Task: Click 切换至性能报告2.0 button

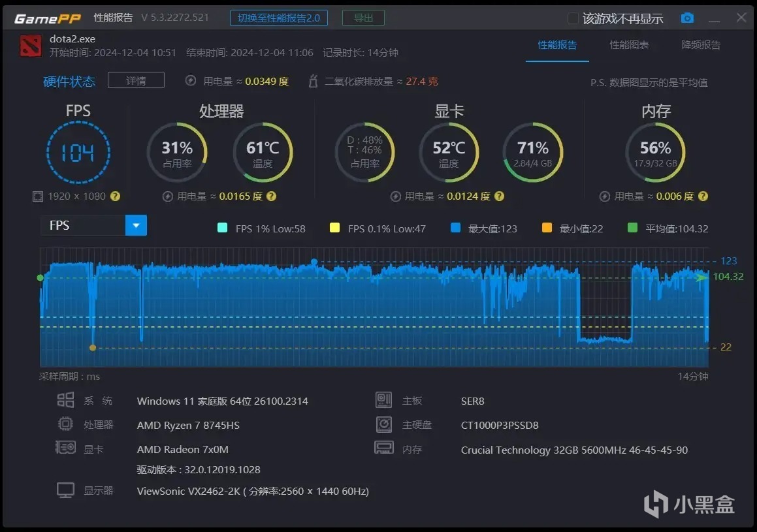Action: pyautogui.click(x=278, y=18)
